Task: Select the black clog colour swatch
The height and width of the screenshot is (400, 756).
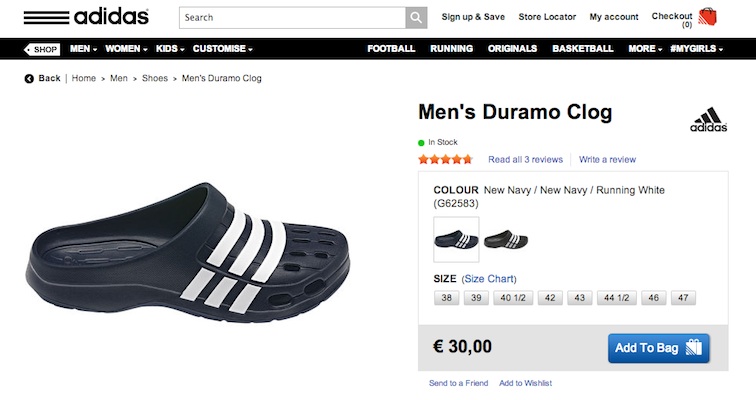Action: click(506, 240)
